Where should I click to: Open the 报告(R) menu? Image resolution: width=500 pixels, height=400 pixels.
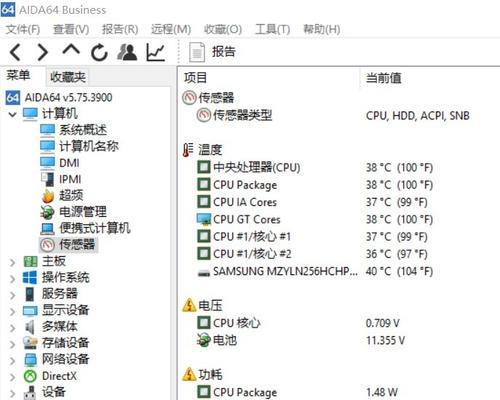click(x=120, y=29)
